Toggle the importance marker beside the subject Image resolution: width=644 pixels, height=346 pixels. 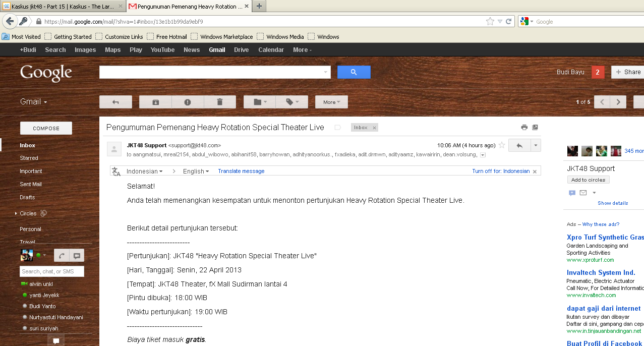[337, 128]
